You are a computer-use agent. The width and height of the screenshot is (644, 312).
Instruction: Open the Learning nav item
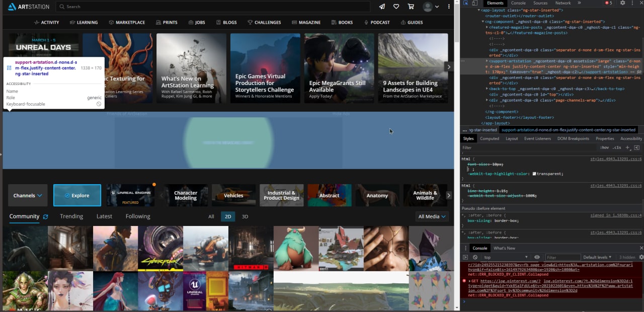84,22
